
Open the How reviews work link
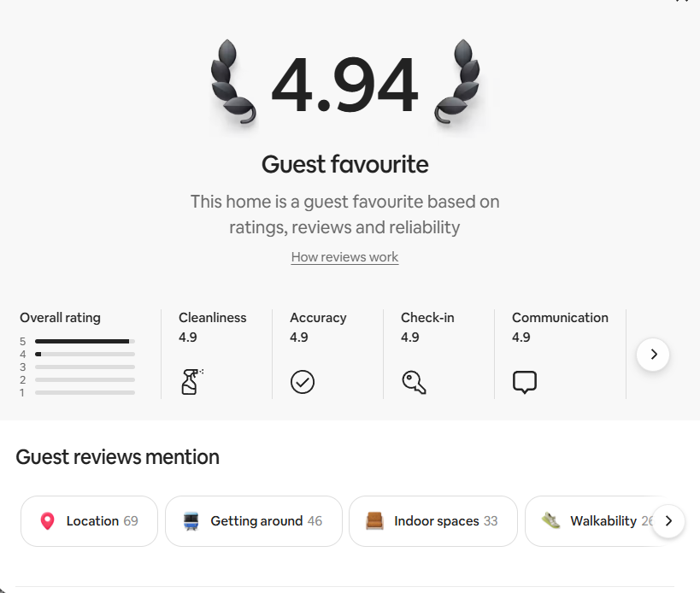coord(344,257)
